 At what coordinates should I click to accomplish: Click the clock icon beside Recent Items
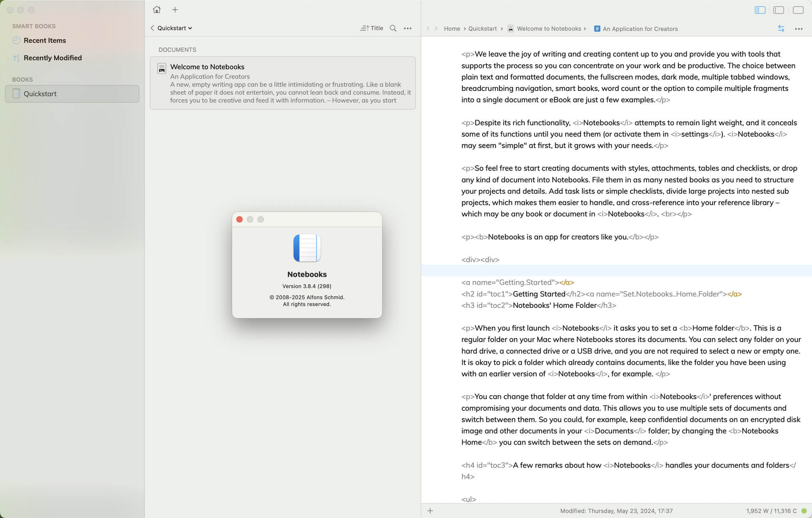(x=16, y=40)
